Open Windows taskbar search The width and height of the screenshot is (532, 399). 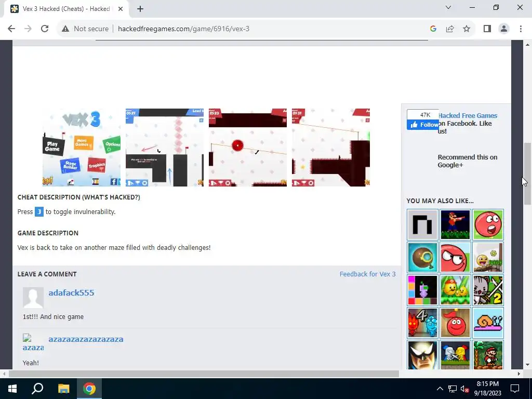[x=37, y=389]
